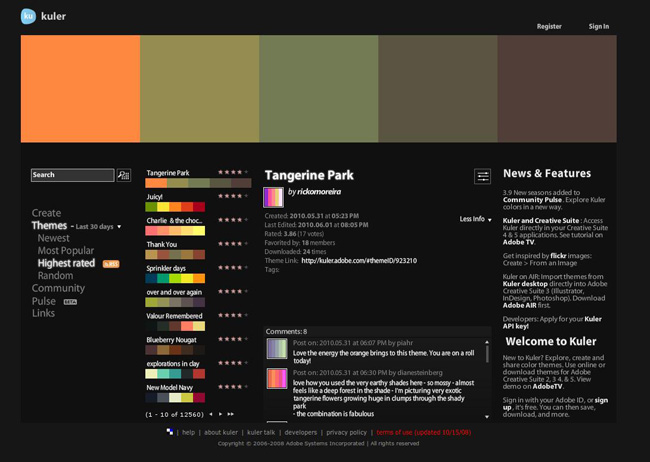Click the comments scroll up arrow
Screen dimensions: 650x462
pos(487,342)
